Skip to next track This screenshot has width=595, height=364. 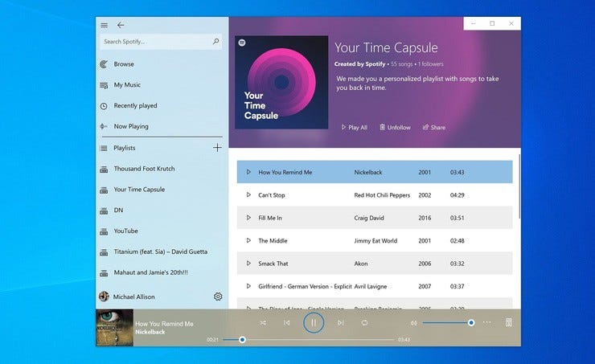pyautogui.click(x=340, y=323)
